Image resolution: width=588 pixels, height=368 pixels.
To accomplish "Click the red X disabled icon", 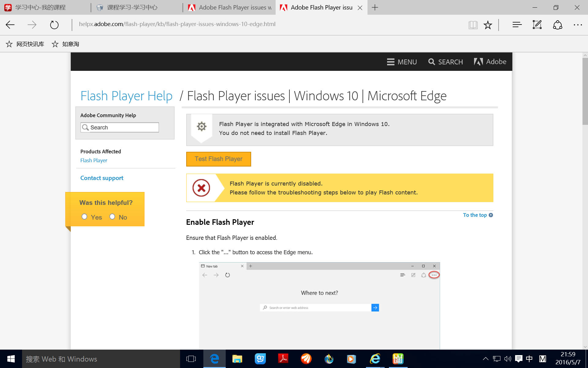I will point(201,188).
